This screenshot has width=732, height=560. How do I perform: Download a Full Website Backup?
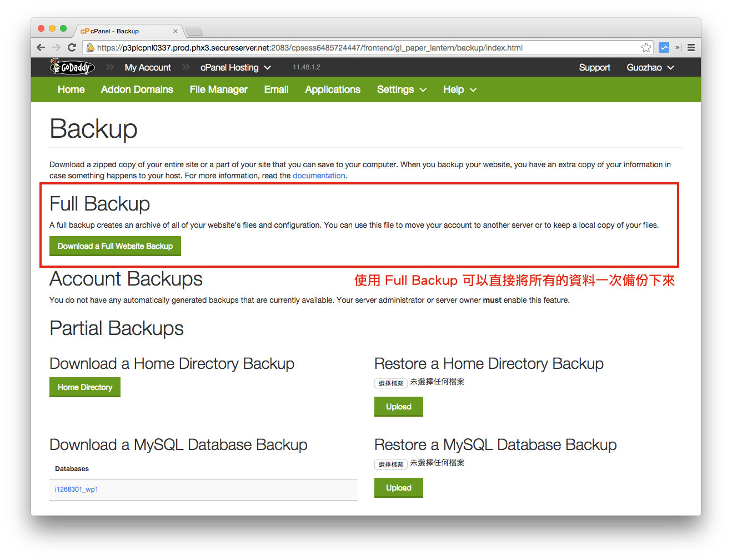[115, 246]
